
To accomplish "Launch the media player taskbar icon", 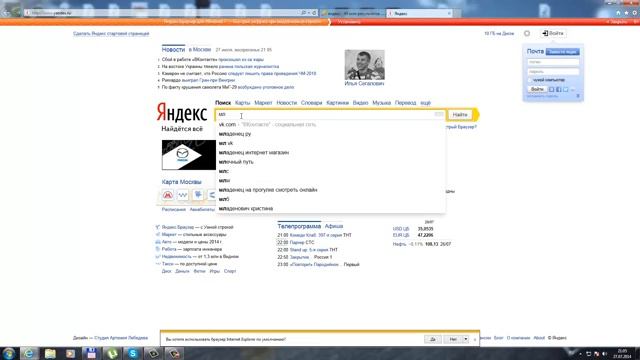I will (x=71, y=353).
